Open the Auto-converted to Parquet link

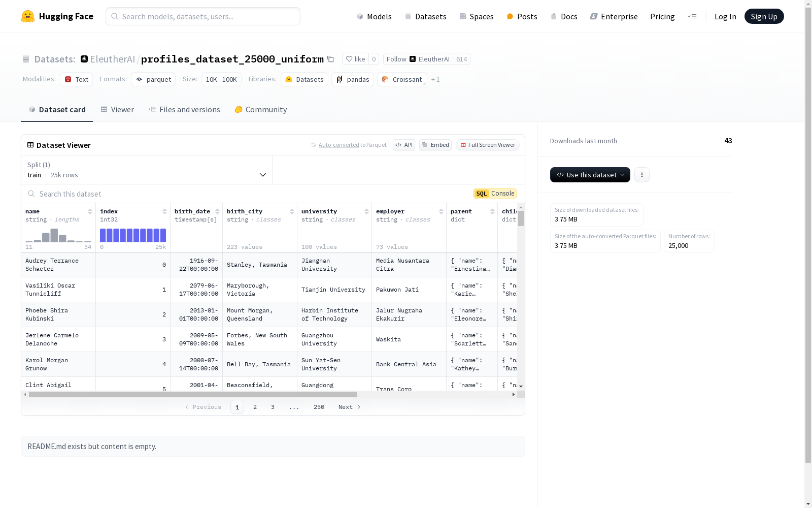tap(339, 145)
